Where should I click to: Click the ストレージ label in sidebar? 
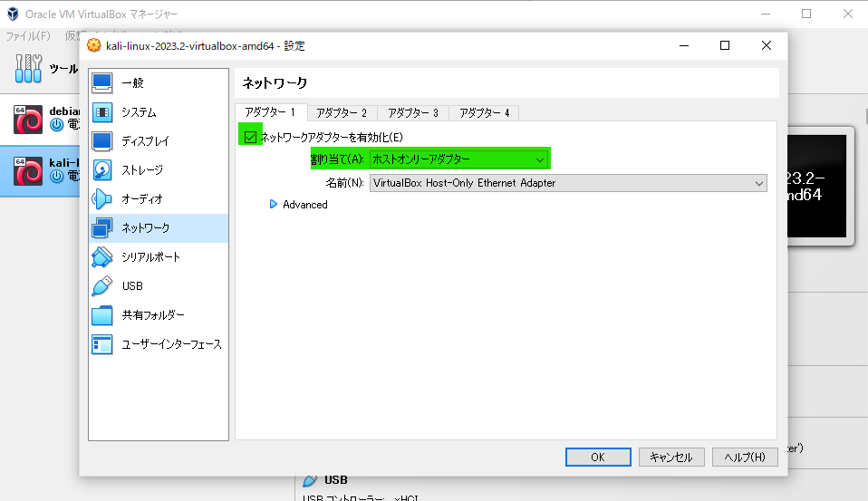pyautogui.click(x=142, y=170)
